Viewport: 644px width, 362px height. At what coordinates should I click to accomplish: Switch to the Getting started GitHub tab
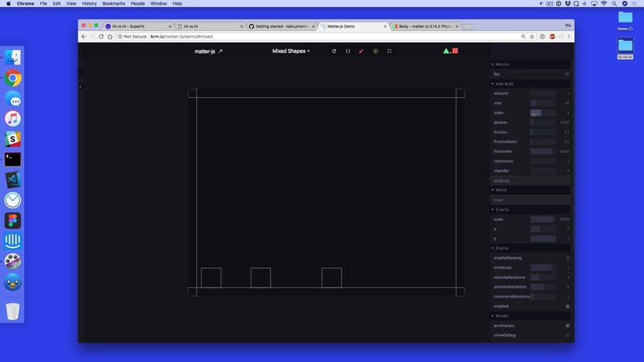280,26
